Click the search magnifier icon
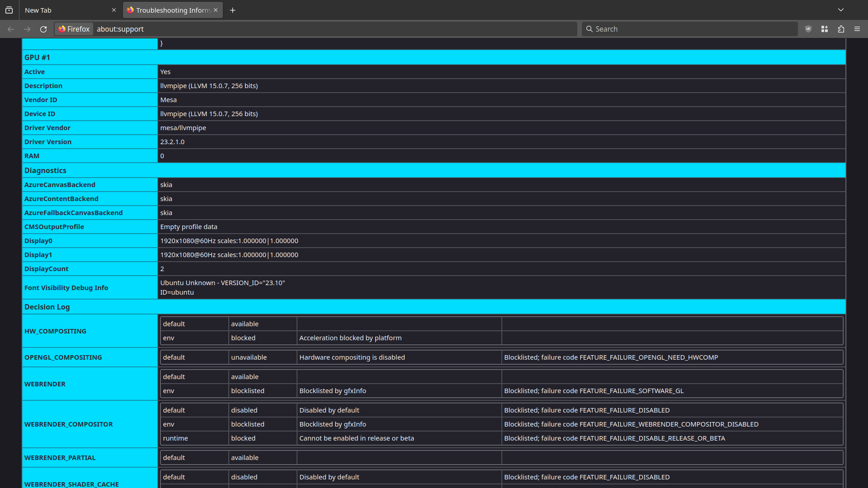This screenshot has width=868, height=488. pyautogui.click(x=589, y=29)
